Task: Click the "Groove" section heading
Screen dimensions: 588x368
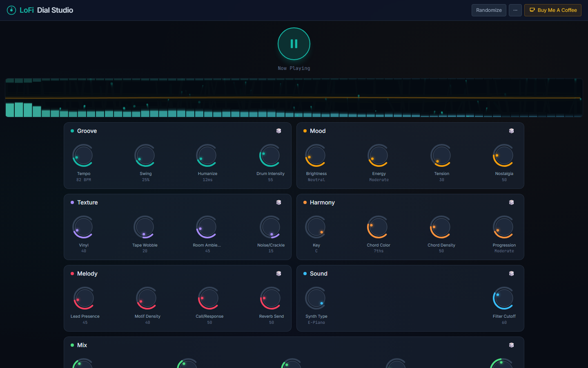Action: (87, 131)
